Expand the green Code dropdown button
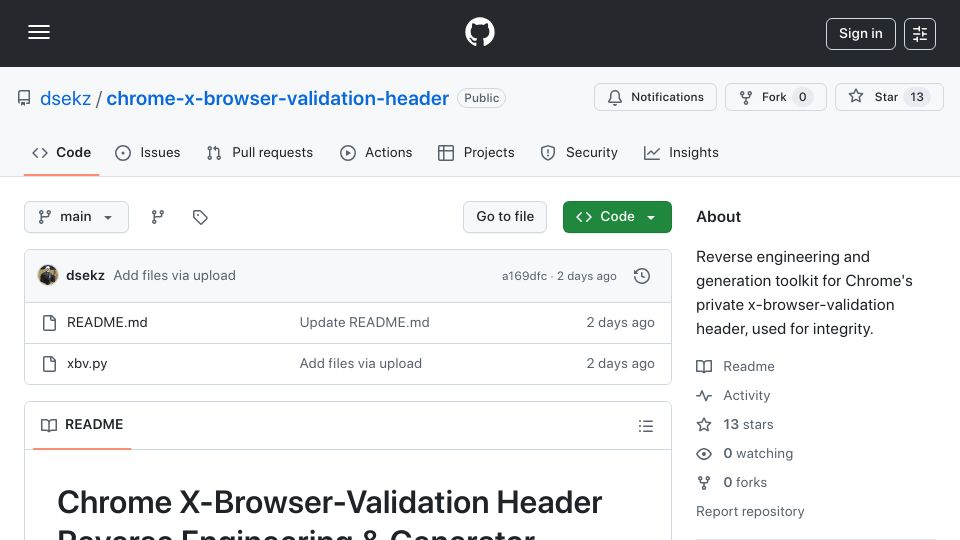This screenshot has height=540, width=960. tap(617, 217)
